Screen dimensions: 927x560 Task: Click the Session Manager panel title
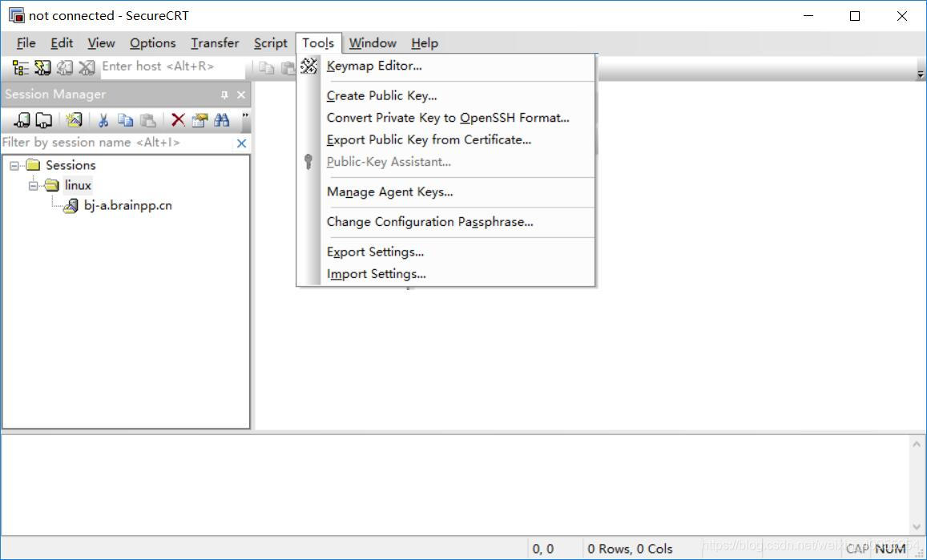point(55,95)
